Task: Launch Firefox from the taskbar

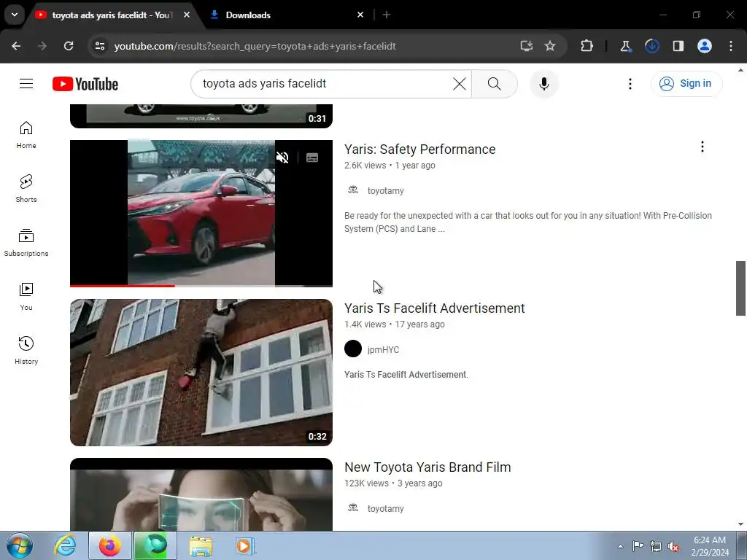Action: (109, 545)
